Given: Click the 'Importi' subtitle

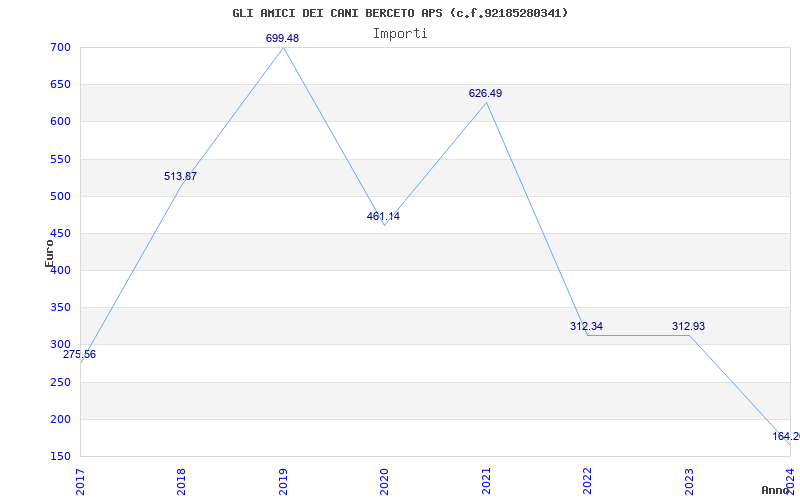Looking at the screenshot, I should (400, 34).
